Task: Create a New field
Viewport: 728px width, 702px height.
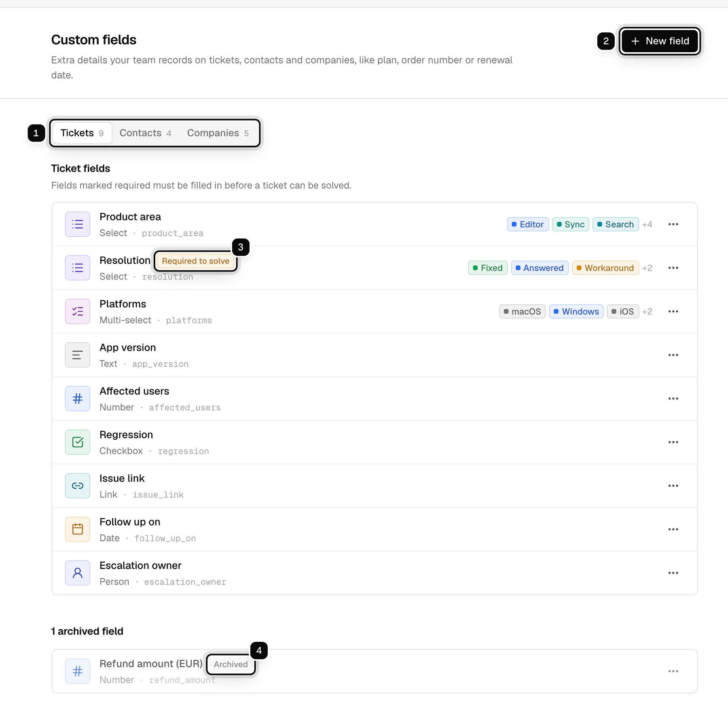Action: [660, 41]
